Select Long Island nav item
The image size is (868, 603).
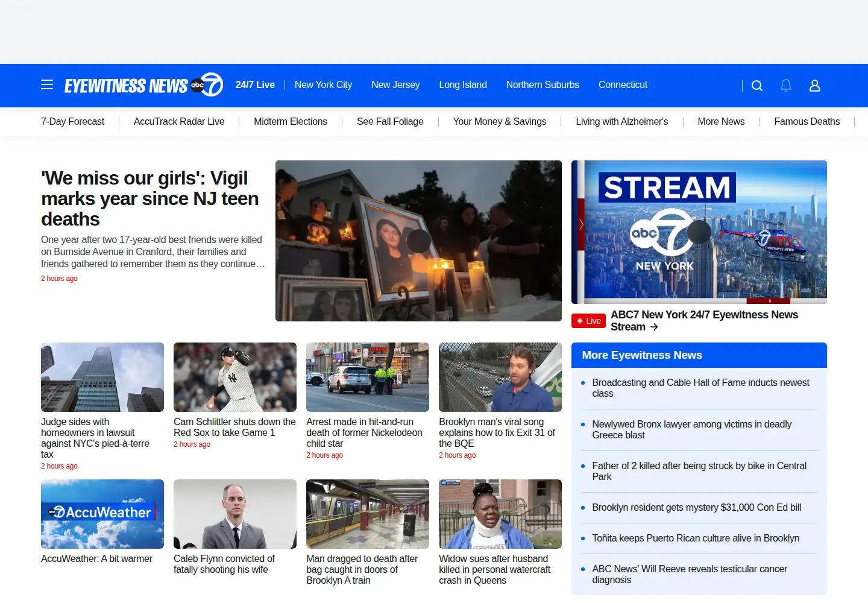pos(463,85)
